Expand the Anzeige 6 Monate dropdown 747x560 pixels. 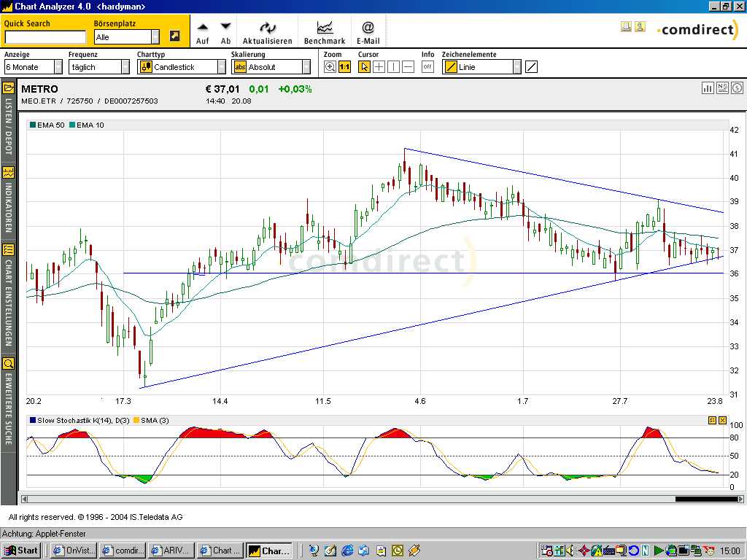click(x=58, y=67)
